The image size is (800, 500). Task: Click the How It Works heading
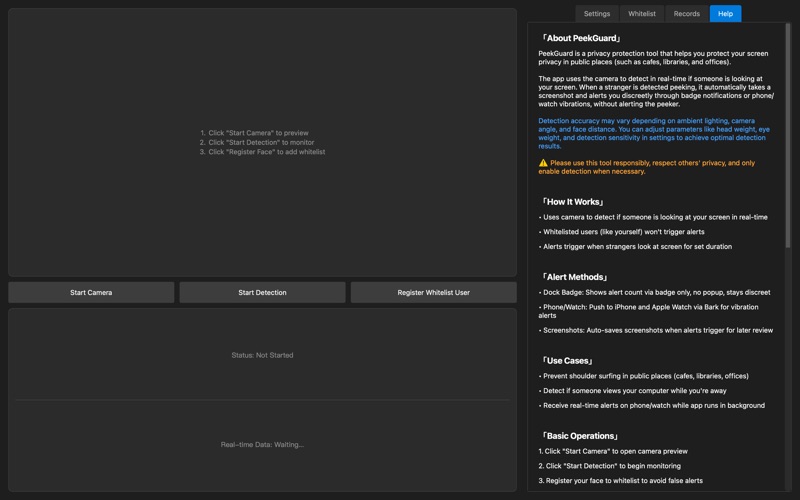572,202
